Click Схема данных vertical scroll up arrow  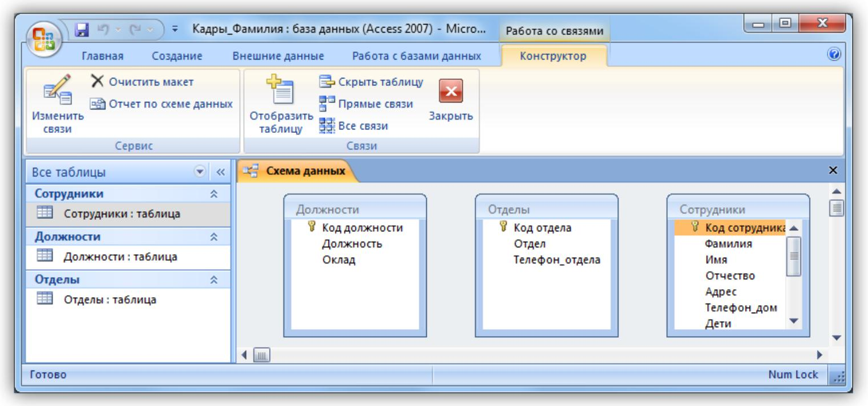(x=836, y=191)
